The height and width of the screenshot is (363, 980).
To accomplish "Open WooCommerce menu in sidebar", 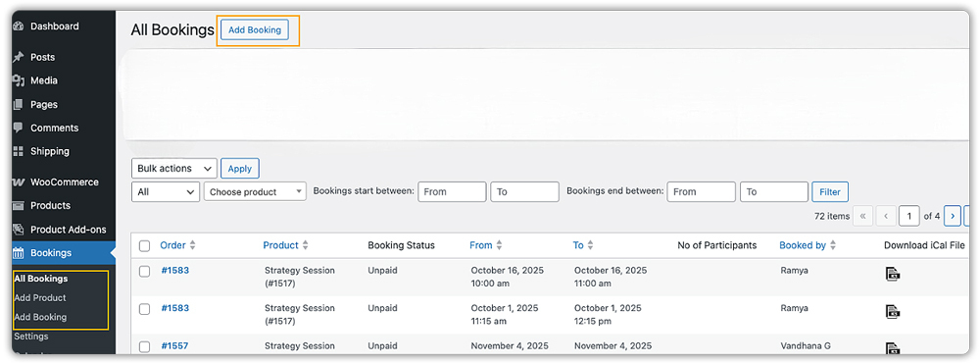I will tap(65, 182).
